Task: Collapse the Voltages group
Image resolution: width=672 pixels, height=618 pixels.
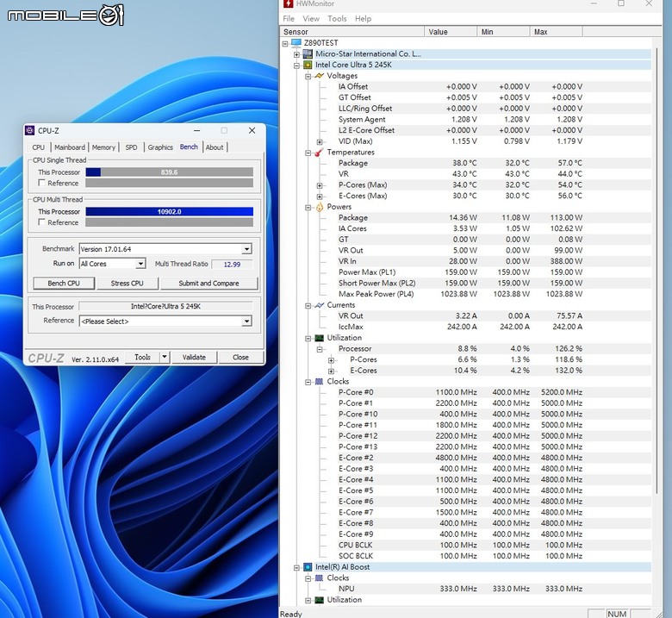Action: click(x=308, y=77)
